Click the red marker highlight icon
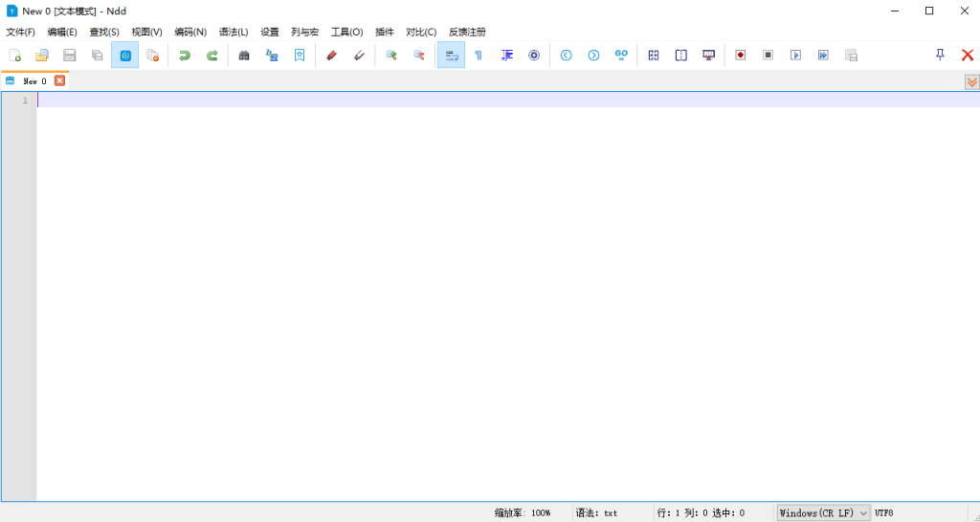 [332, 55]
